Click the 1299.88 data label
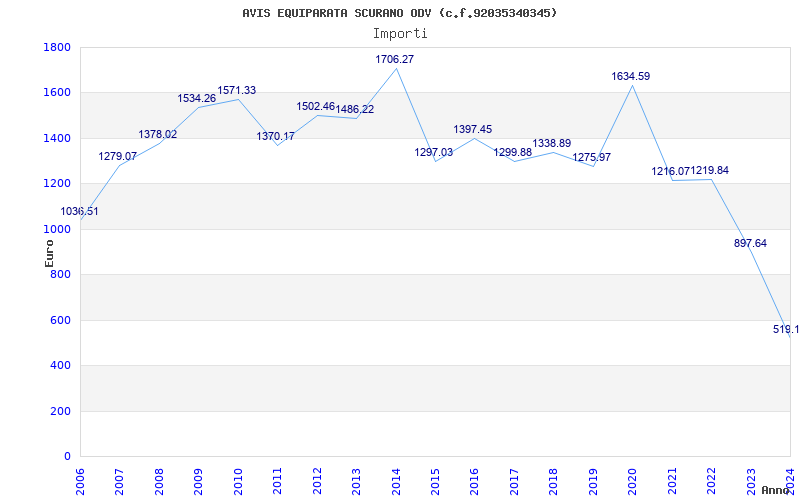Screen dimensions: 800x500 click(x=512, y=152)
